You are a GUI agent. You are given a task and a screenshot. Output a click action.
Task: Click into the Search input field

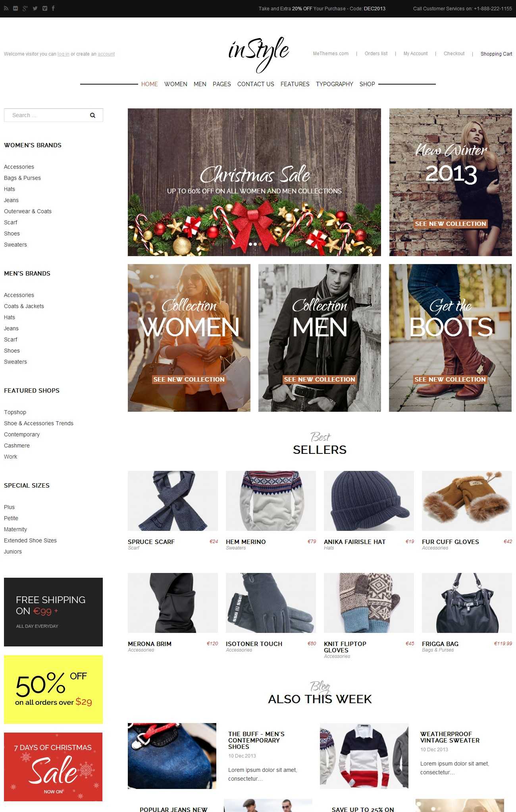(x=48, y=115)
